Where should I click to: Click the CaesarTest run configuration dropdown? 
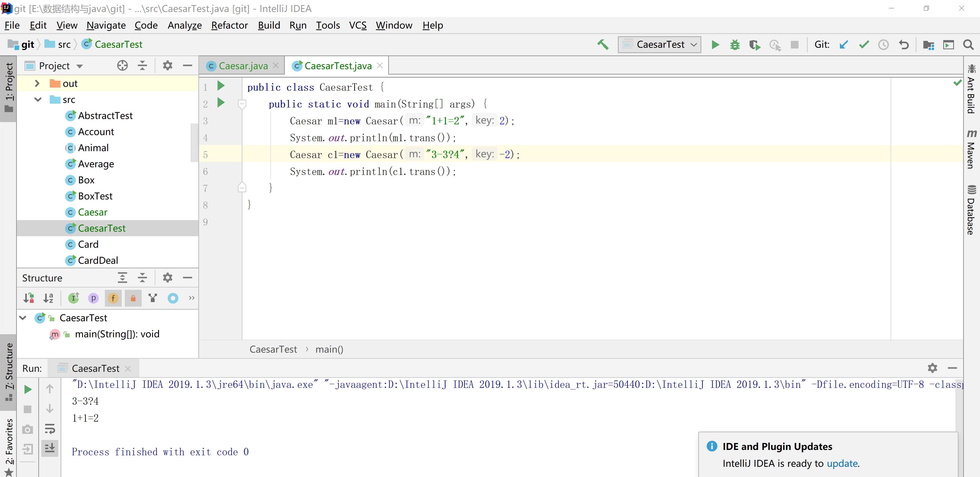[x=660, y=44]
